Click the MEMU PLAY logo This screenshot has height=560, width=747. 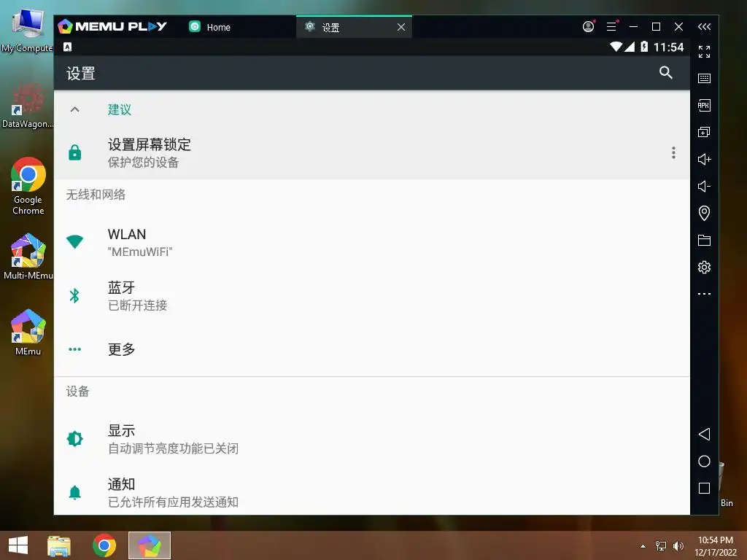coord(112,27)
